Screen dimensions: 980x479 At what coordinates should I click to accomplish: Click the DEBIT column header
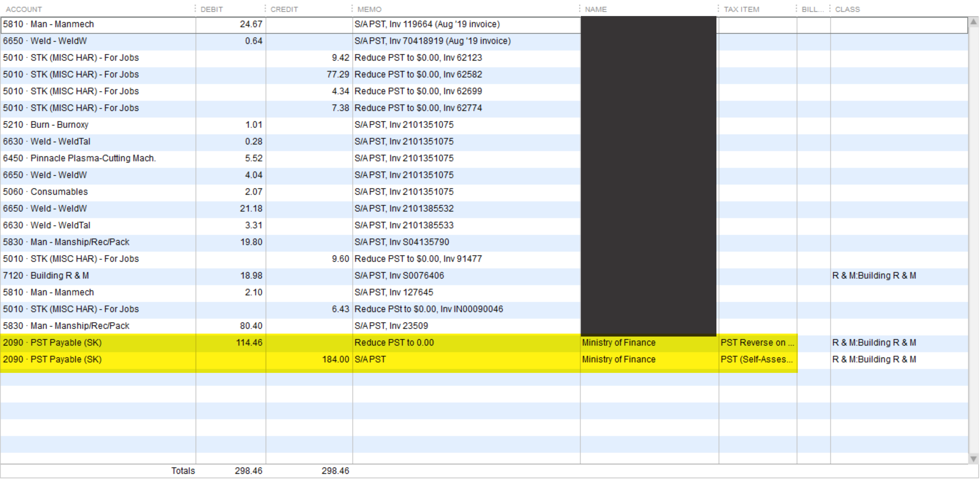(212, 9)
